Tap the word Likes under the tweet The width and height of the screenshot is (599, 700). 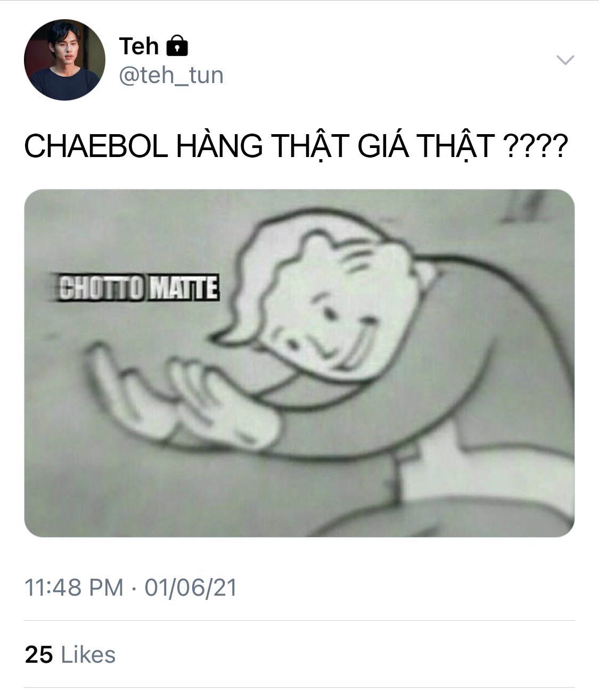click(x=88, y=655)
